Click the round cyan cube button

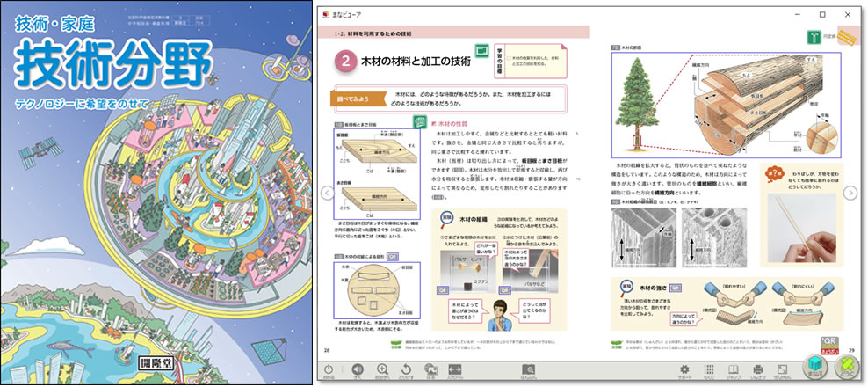tap(816, 367)
